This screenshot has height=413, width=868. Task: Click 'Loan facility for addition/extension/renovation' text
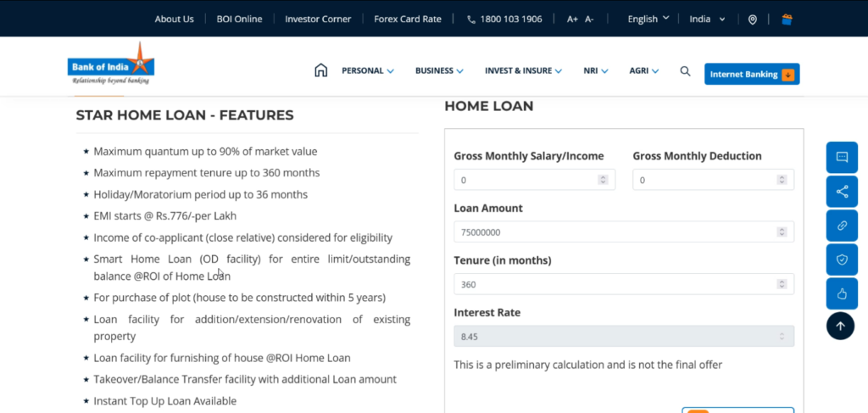coord(252,327)
